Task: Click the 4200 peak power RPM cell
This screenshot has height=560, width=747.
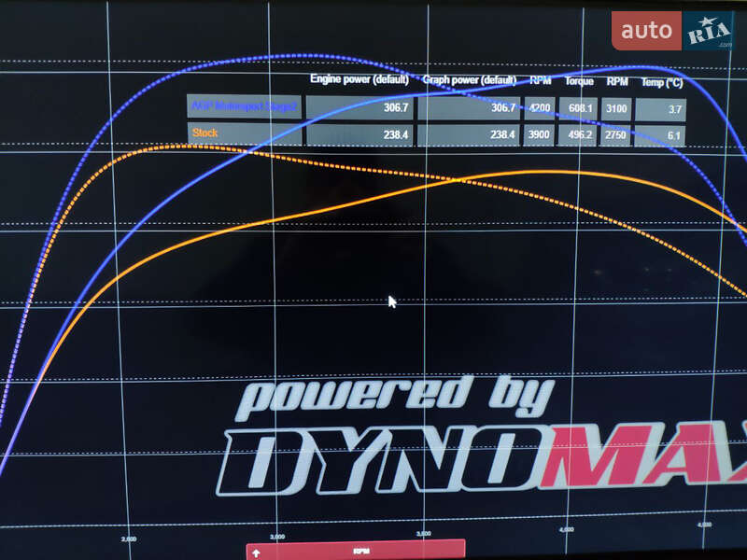Action: coord(540,108)
